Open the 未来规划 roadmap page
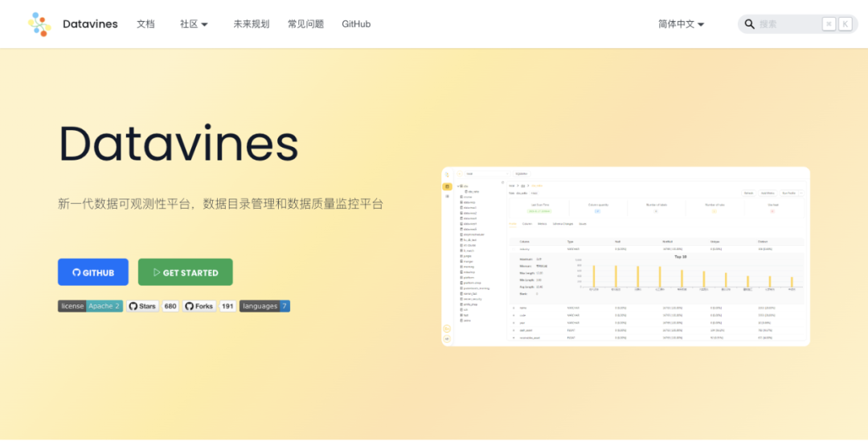 [x=252, y=24]
